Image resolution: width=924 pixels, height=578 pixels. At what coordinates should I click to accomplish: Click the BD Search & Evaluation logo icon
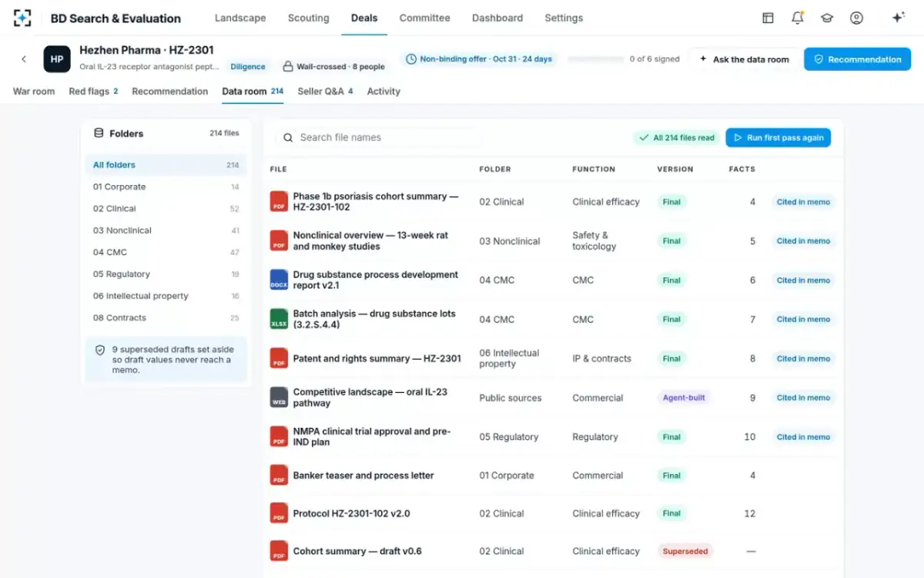(x=22, y=18)
